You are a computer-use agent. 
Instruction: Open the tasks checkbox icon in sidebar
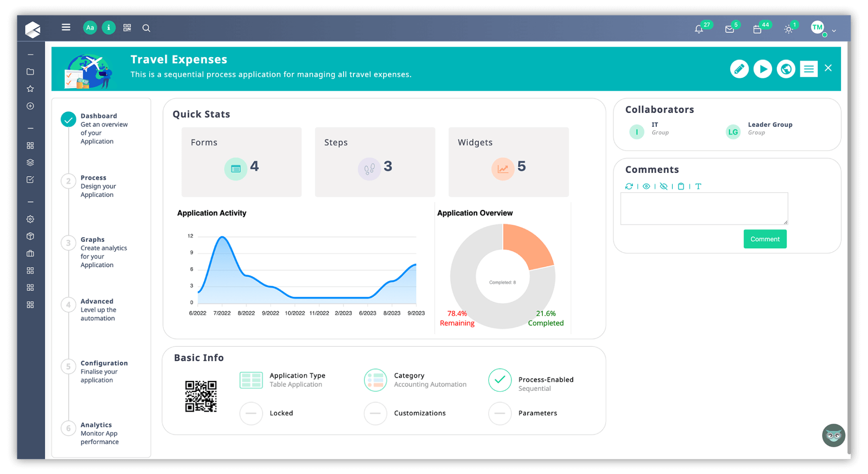tap(30, 180)
